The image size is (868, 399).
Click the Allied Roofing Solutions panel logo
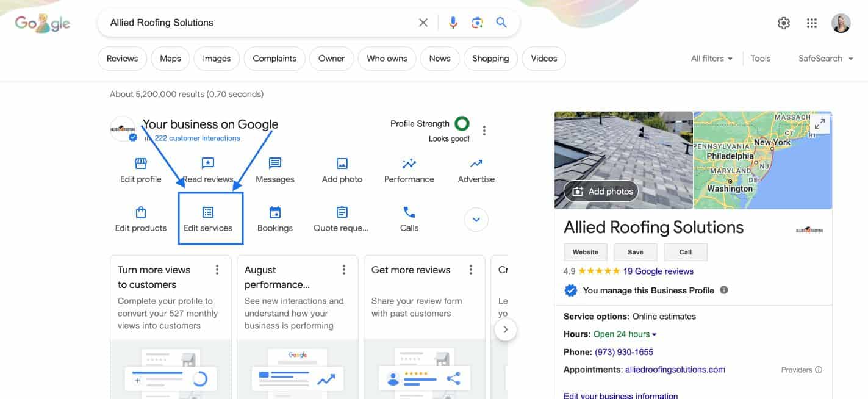coord(809,230)
